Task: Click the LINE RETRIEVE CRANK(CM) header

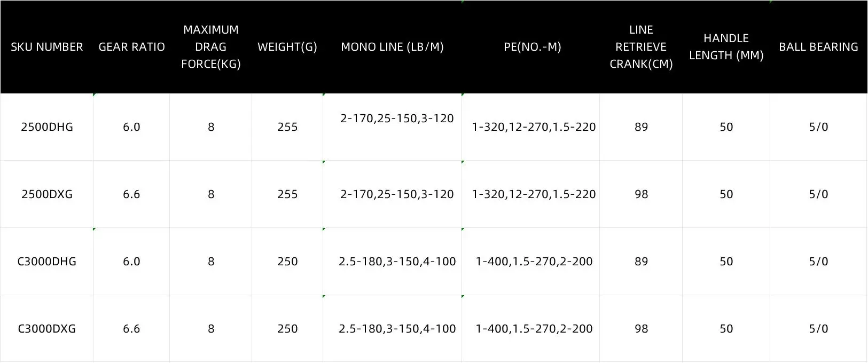Action: 641,47
